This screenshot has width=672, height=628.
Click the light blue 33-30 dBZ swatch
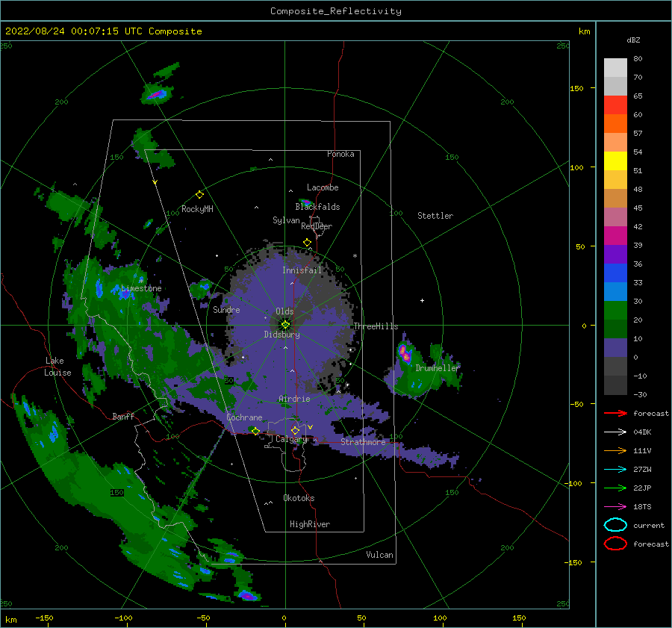click(x=615, y=292)
